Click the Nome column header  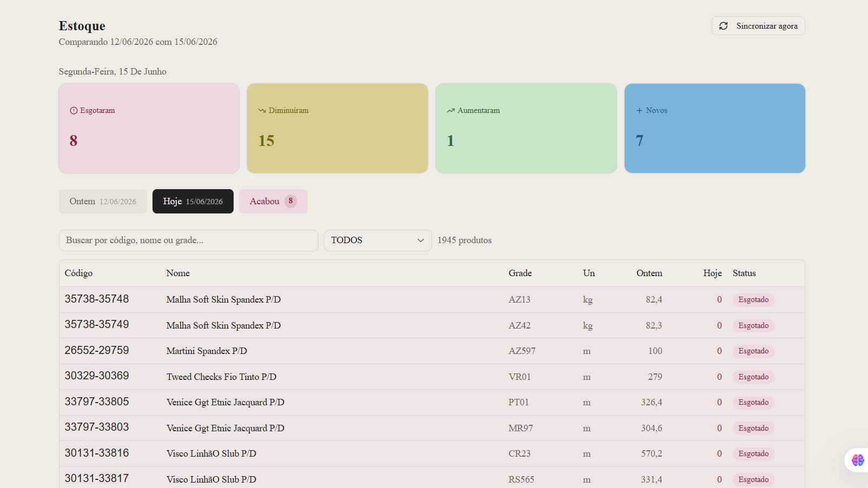178,273
